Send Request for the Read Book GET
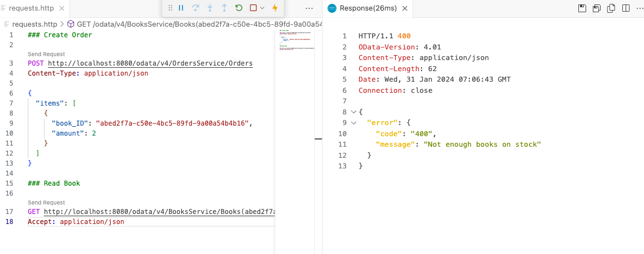 46,202
